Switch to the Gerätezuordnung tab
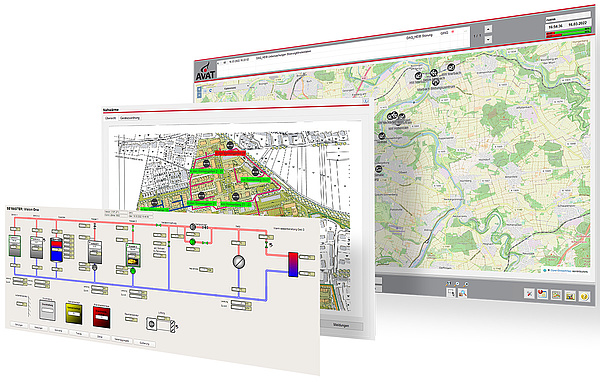Screen dimensions: 600x382 [130, 118]
